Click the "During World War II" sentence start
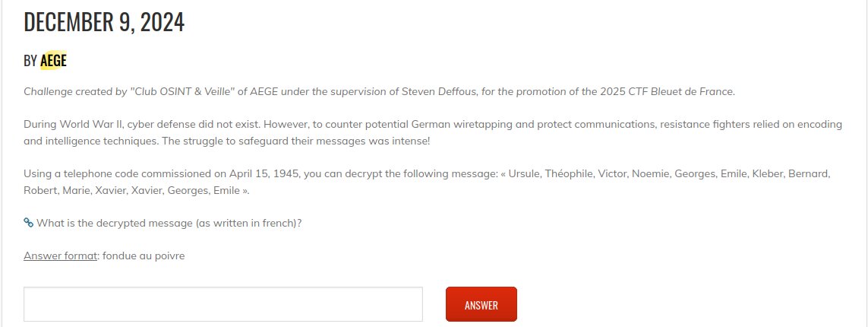This screenshot has height=327, width=868. (x=72, y=124)
